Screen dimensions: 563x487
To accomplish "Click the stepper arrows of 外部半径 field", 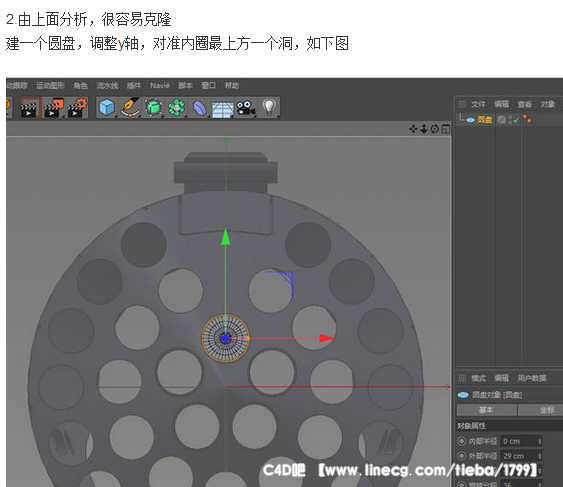I will pos(539,456).
